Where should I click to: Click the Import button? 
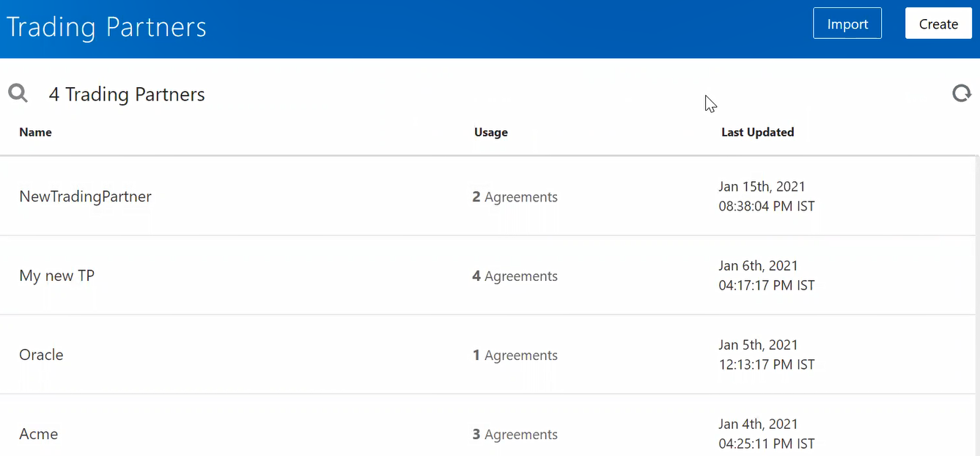(847, 23)
